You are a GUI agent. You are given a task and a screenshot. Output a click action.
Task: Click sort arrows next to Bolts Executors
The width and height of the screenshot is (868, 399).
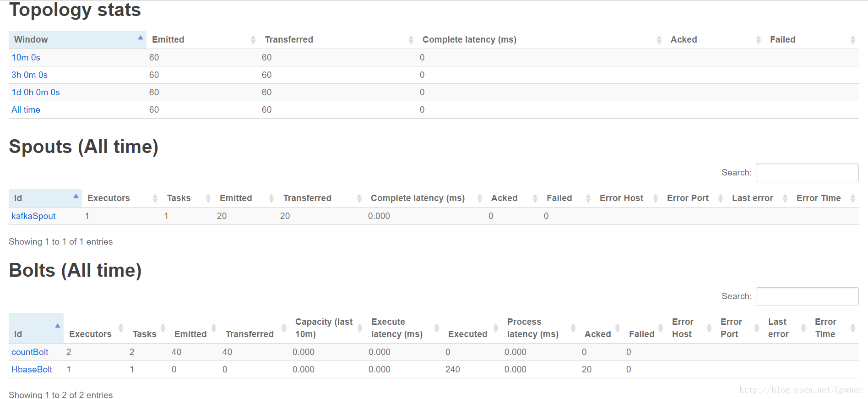[x=121, y=328]
